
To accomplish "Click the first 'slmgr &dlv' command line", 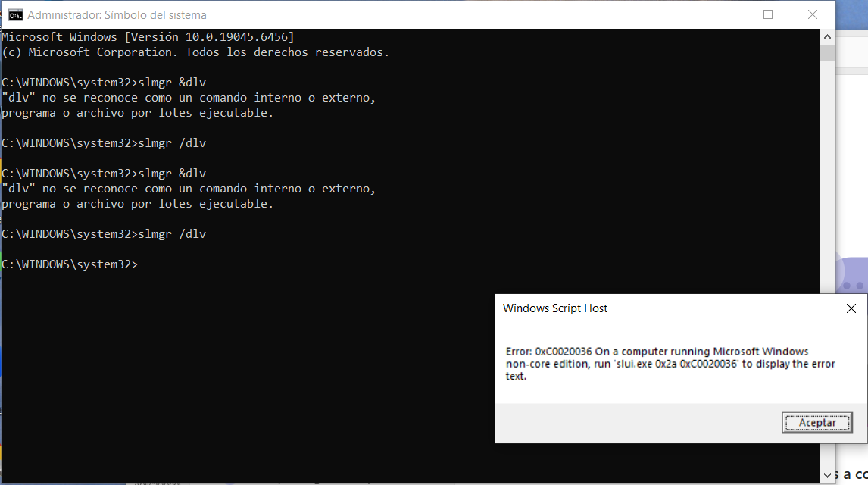I will tap(104, 83).
